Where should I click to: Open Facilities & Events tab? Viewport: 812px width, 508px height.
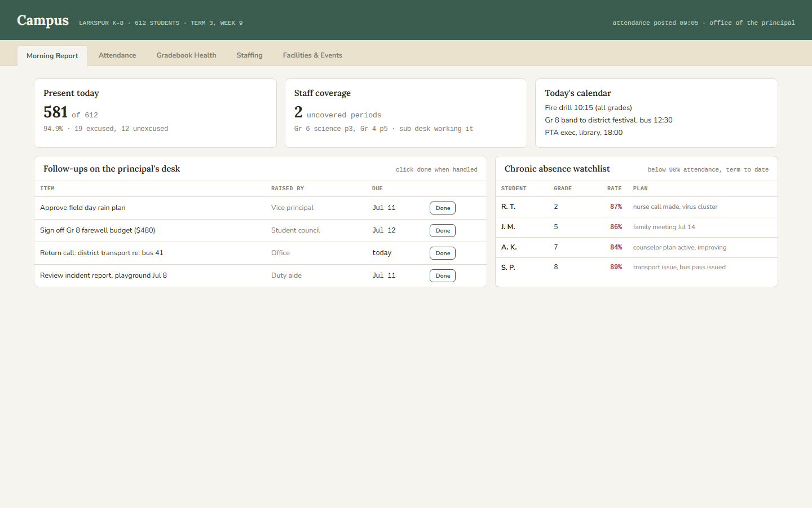tap(312, 55)
